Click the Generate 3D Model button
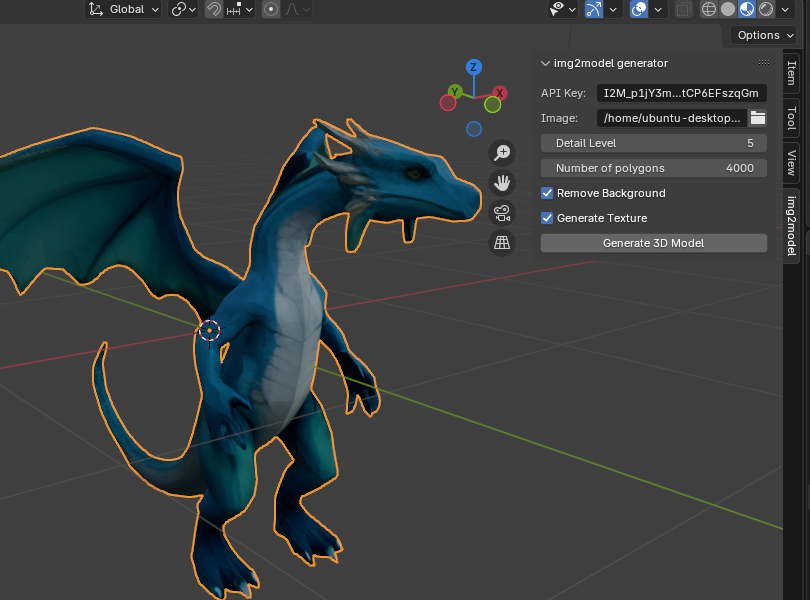 pos(653,243)
